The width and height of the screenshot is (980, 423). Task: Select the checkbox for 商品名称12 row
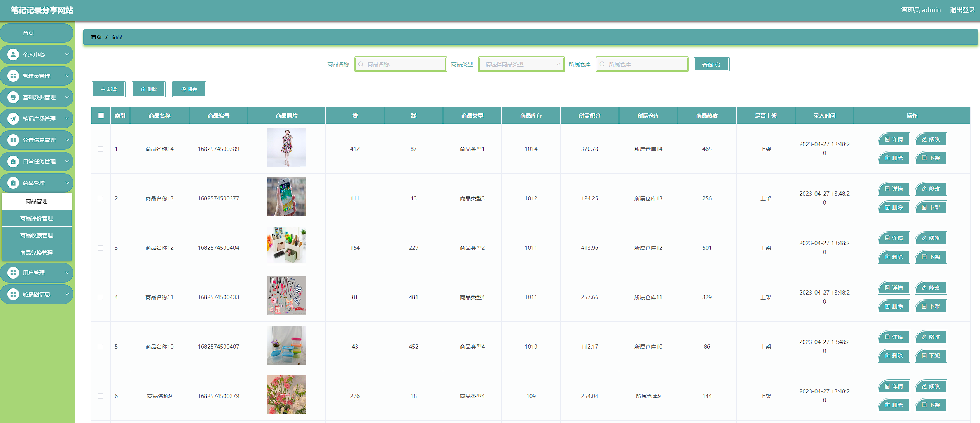(100, 248)
